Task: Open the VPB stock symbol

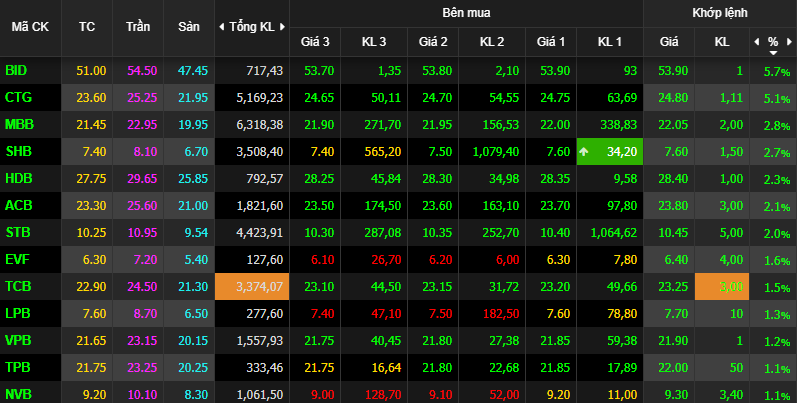Action: (18, 340)
